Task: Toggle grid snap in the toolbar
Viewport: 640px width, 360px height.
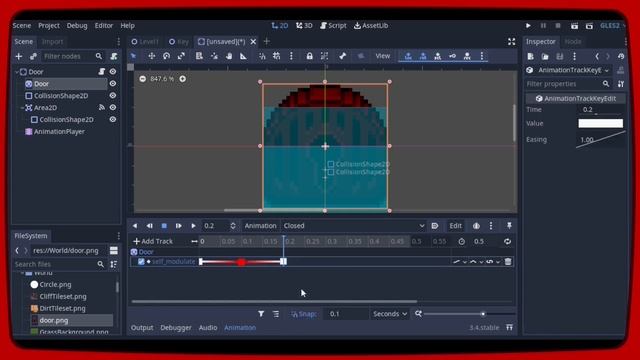Action: (276, 56)
